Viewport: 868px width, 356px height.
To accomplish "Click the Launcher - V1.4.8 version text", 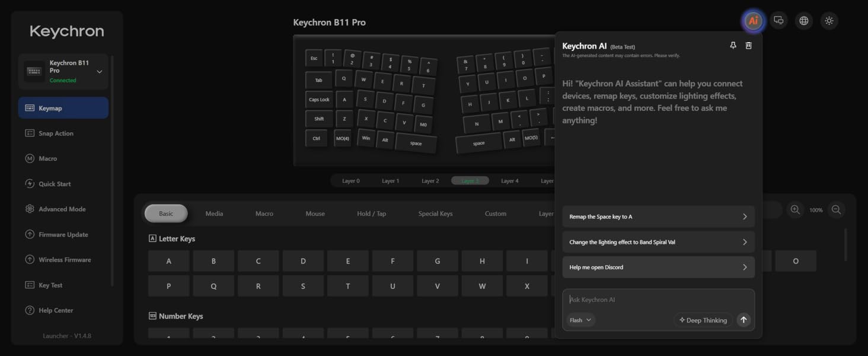I will 67,336.
